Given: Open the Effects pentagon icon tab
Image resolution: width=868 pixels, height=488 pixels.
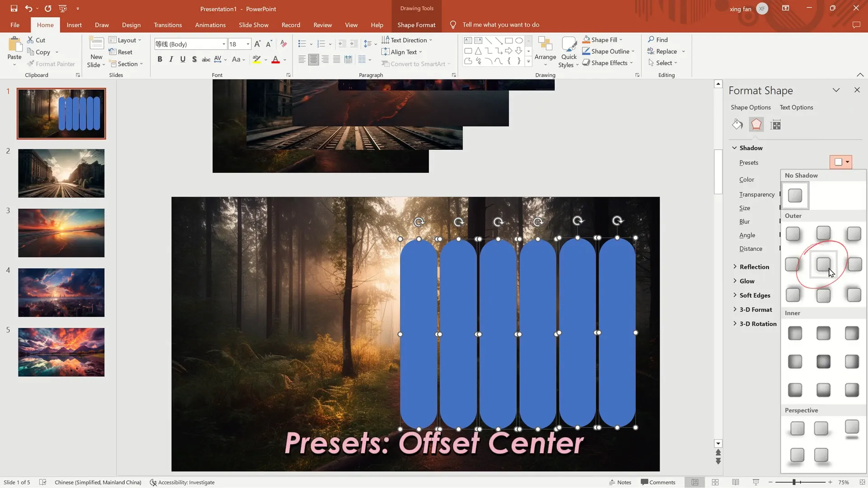Looking at the screenshot, I should (x=756, y=125).
